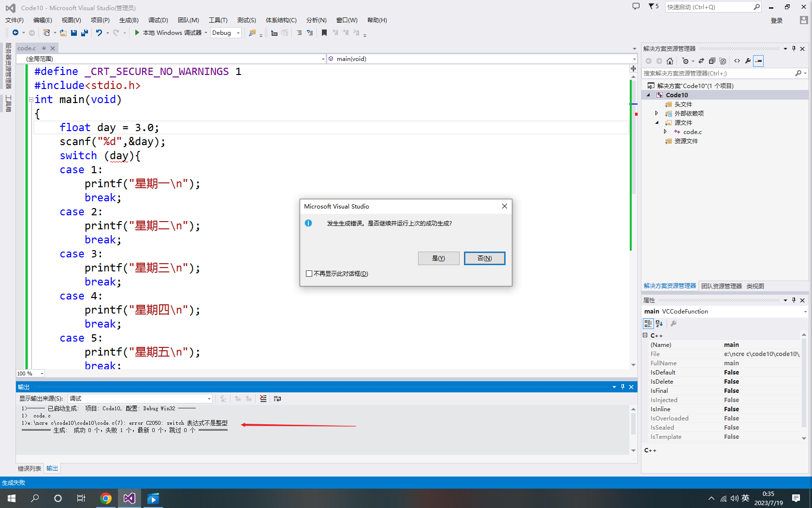Click the undo arrow icon

(x=99, y=33)
